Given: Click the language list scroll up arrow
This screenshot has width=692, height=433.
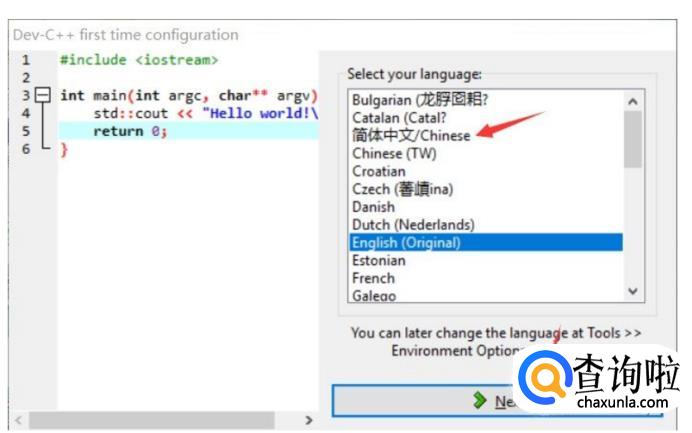Looking at the screenshot, I should (633, 102).
